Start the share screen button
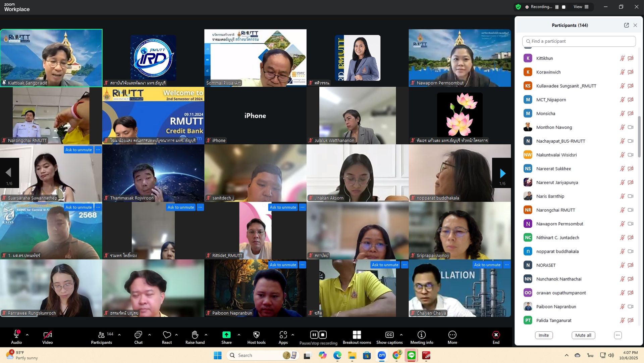The image size is (644, 363). click(226, 335)
